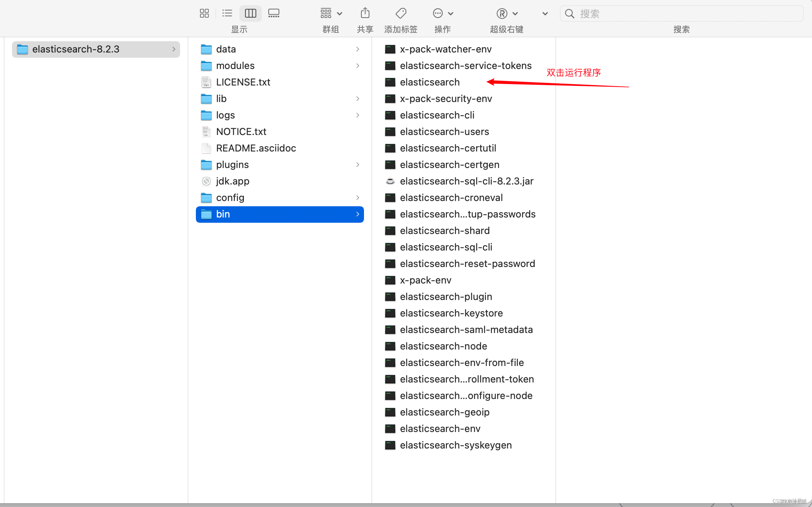The width and height of the screenshot is (812, 507).
Task: Select the elasticsearch-sql-cli-8.2.3.jar file
Action: click(466, 181)
